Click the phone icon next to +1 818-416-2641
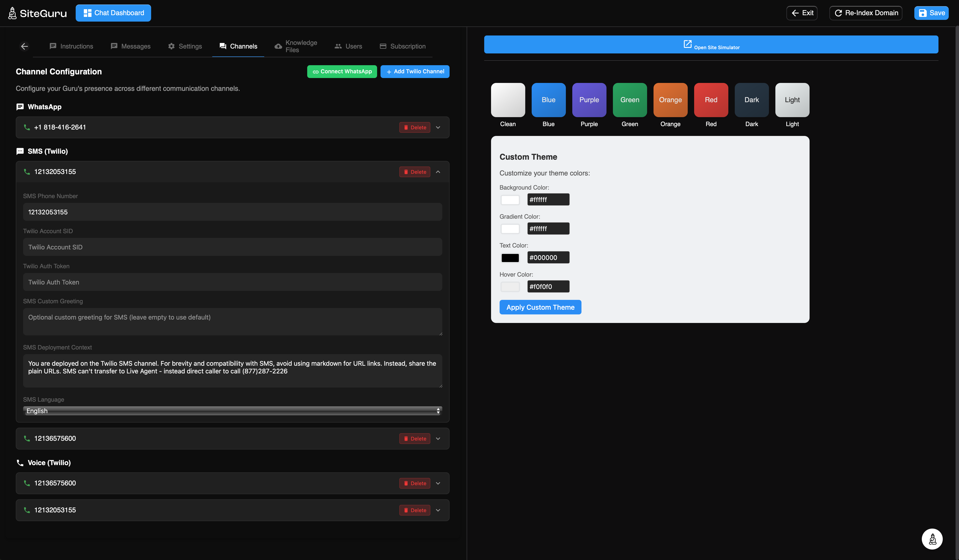Screen dimensions: 959x560 [x=27, y=127]
